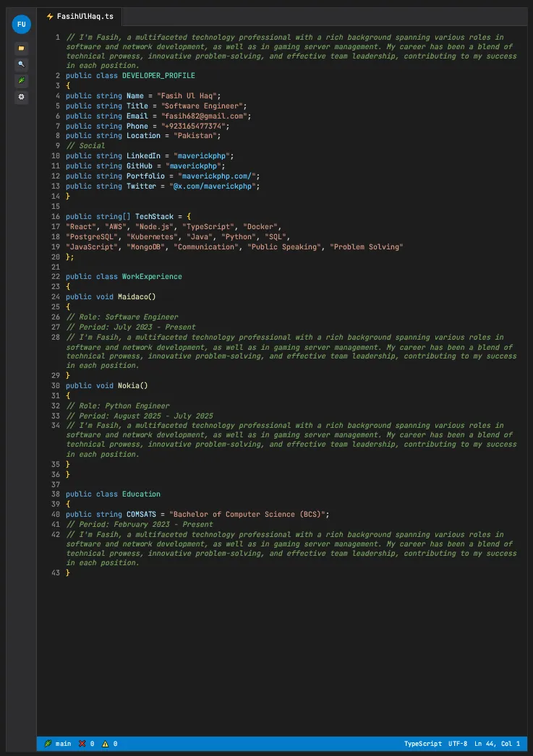Open the search magnifier in sidebar
The image size is (533, 756).
coord(21,64)
